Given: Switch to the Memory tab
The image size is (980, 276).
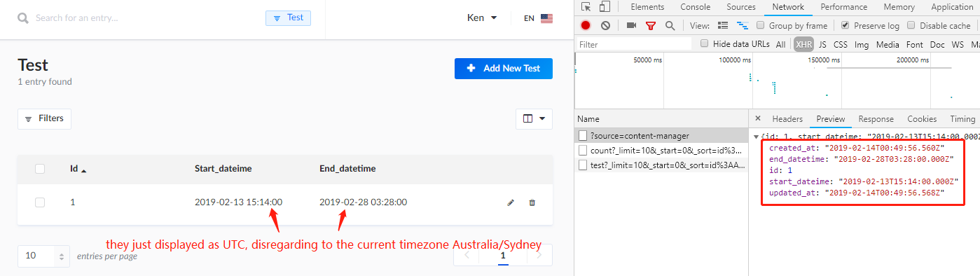Looking at the screenshot, I should pos(899,7).
